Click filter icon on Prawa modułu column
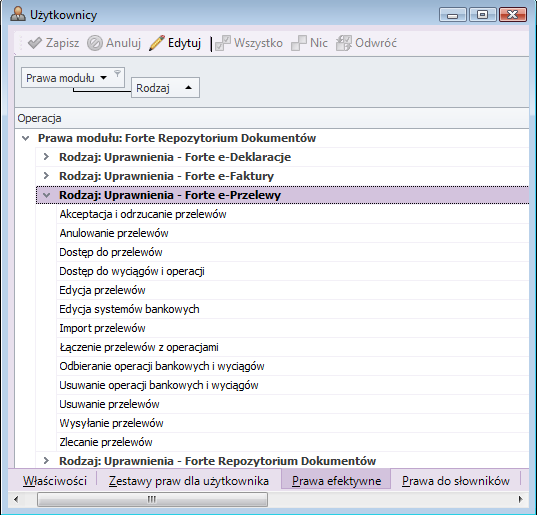 coord(117,73)
